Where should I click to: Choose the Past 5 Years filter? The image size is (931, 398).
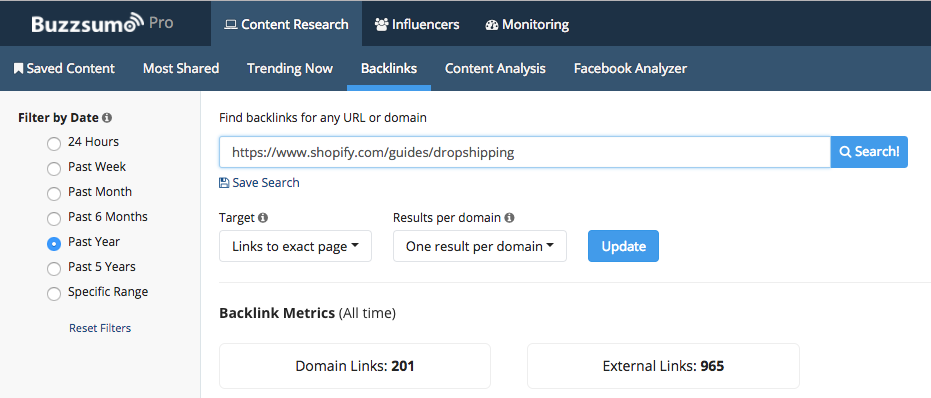[54, 268]
